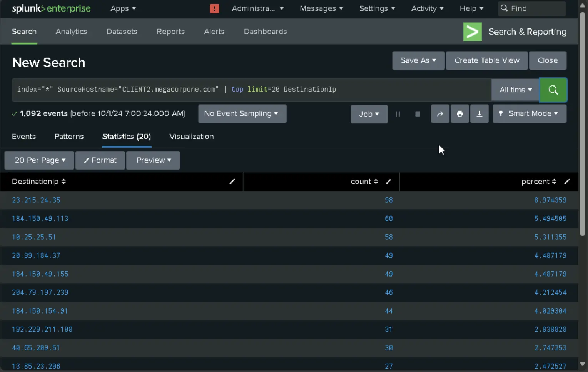This screenshot has width=588, height=372.
Task: Open the Search & Reporting app logo
Action: 472,32
